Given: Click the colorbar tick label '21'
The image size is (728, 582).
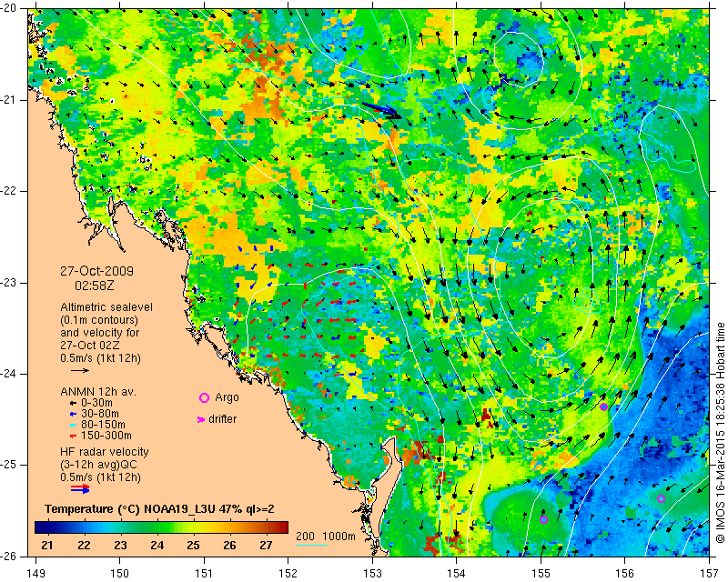Looking at the screenshot, I should coord(47,545).
